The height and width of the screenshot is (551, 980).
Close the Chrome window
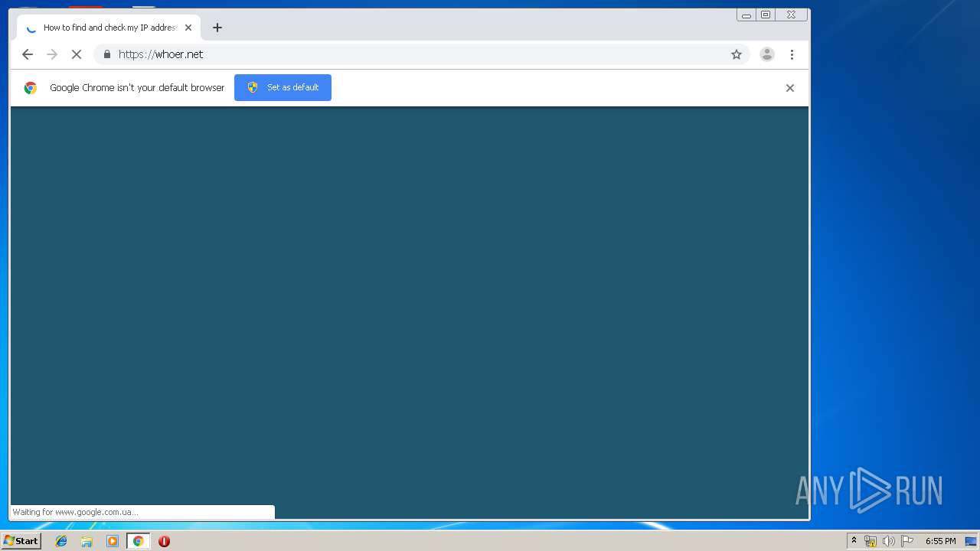pos(792,15)
